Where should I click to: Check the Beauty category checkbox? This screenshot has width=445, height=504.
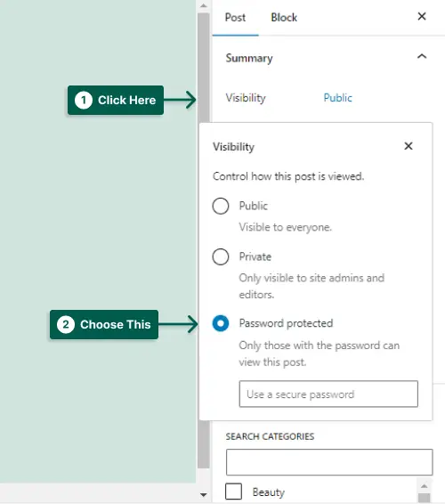(x=233, y=492)
